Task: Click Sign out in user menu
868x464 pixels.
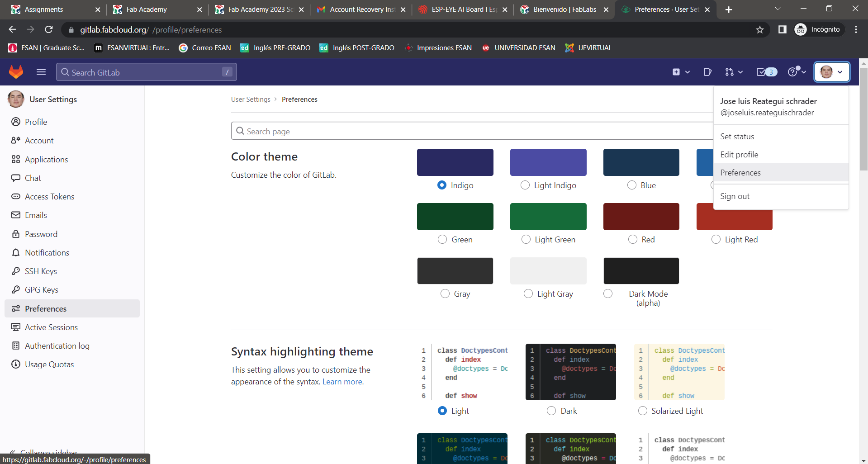Action: pos(781,196)
